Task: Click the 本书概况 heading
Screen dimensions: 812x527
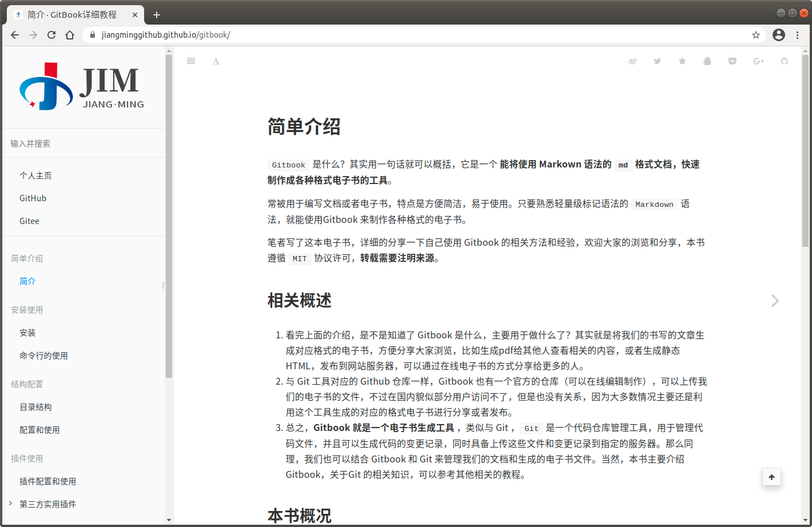Action: (299, 516)
